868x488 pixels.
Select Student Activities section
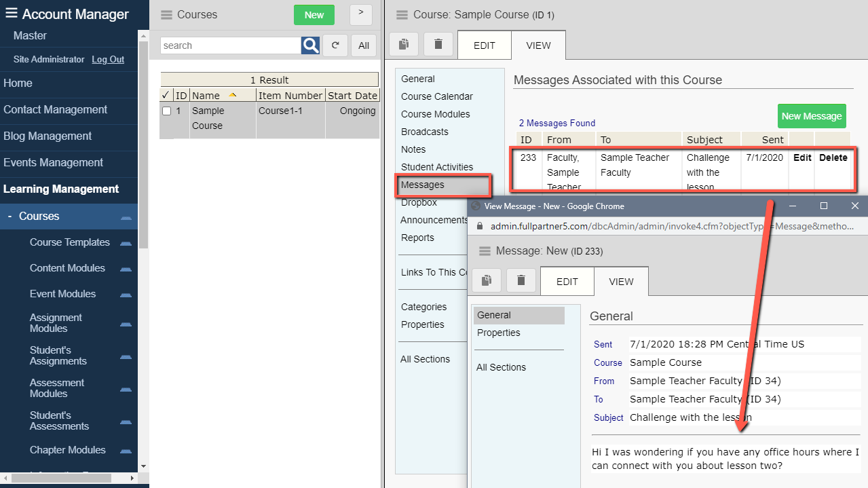pyautogui.click(x=437, y=167)
